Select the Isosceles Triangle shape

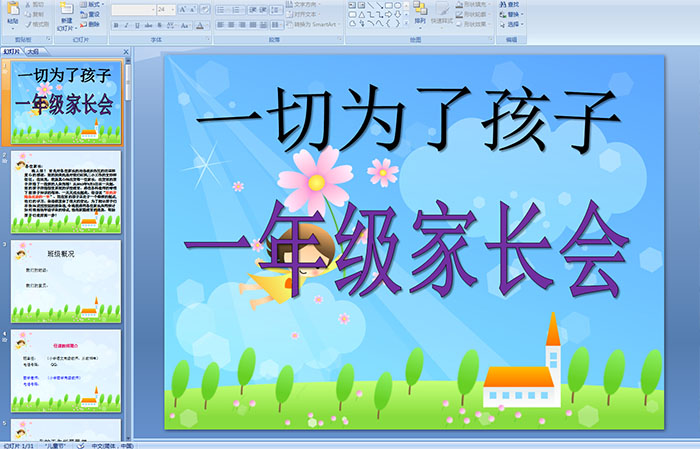click(x=362, y=15)
